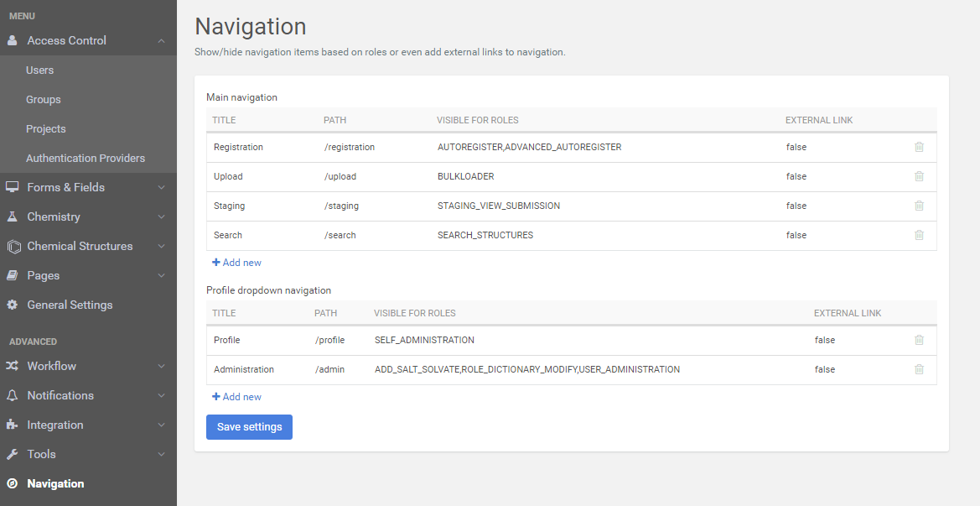Click trash icon for Profile row
This screenshot has height=506, width=980.
coord(919,340)
